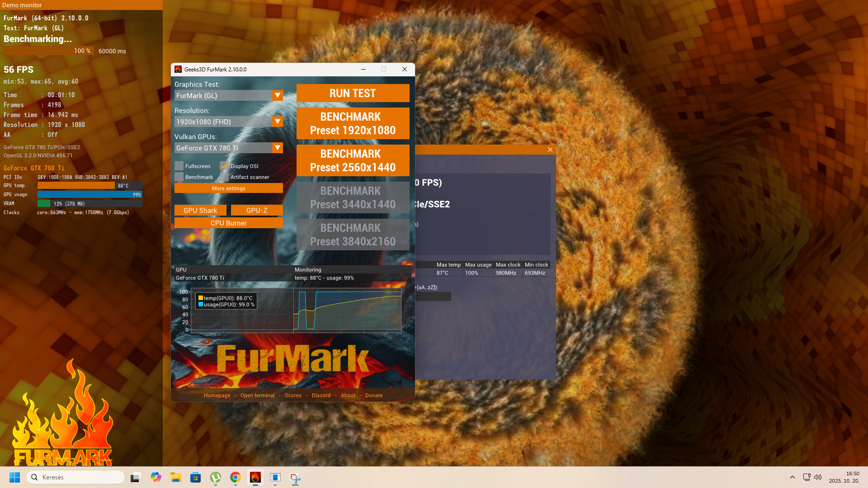Expand the Vulkan GPUs dropdown
This screenshot has height=488, width=868.
click(277, 148)
